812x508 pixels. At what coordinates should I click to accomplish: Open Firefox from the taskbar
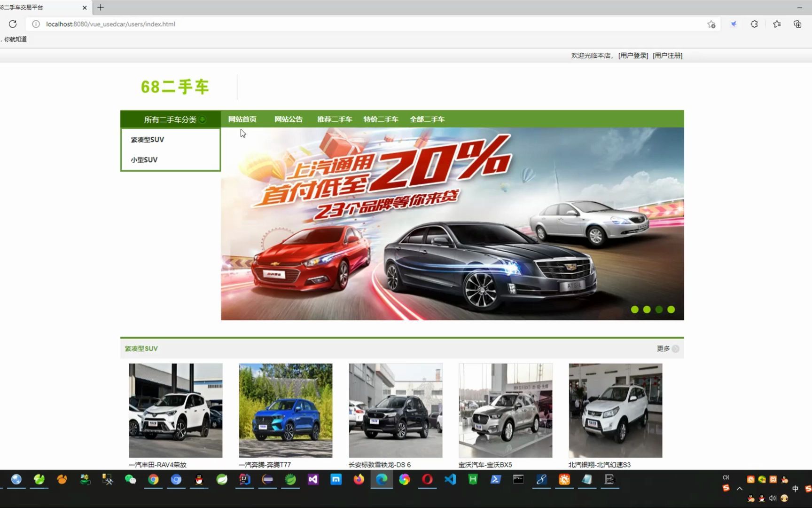(x=359, y=479)
